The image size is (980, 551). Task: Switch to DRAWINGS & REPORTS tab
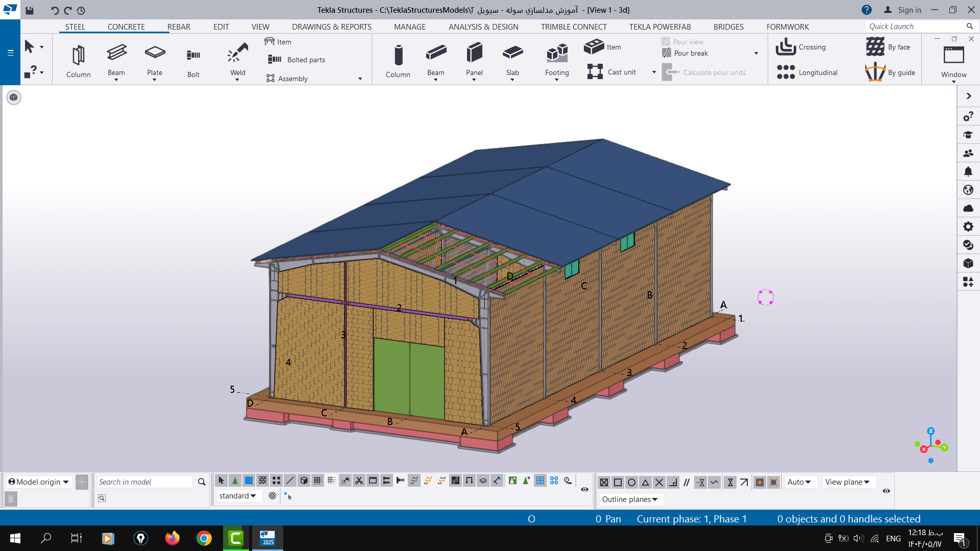(x=331, y=27)
